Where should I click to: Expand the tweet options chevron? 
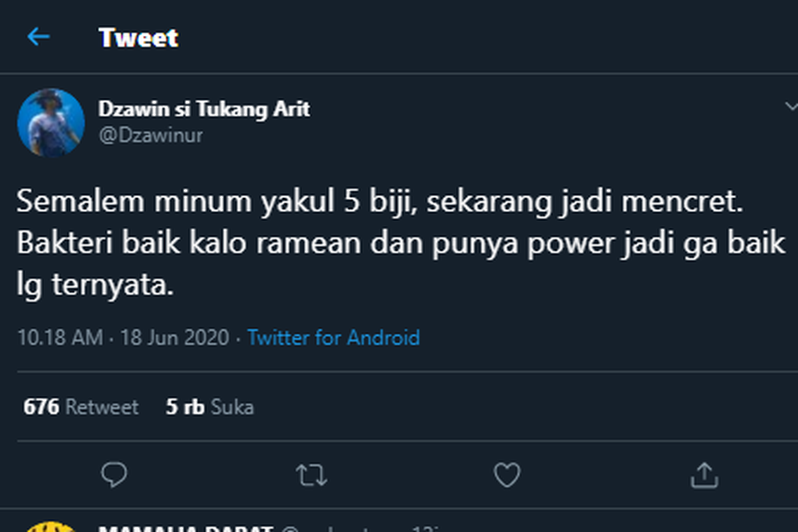791,106
